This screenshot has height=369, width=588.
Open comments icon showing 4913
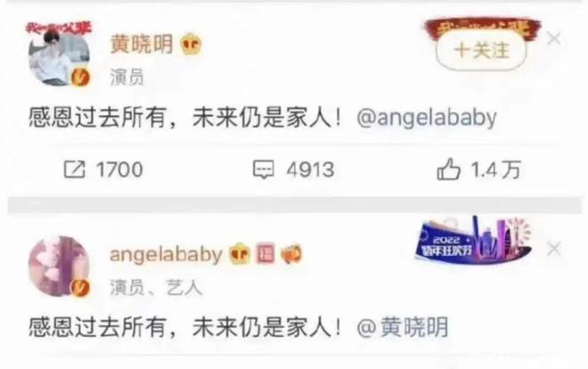264,169
